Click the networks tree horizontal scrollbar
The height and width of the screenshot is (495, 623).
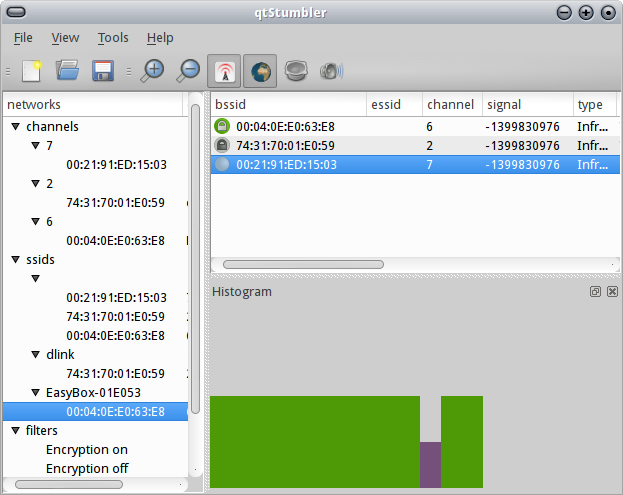[69, 485]
